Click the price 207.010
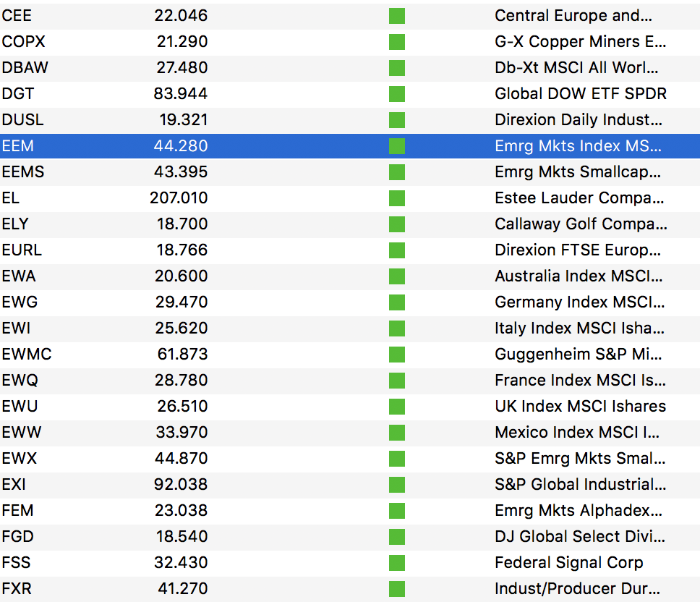This screenshot has width=700, height=602. tap(179, 198)
